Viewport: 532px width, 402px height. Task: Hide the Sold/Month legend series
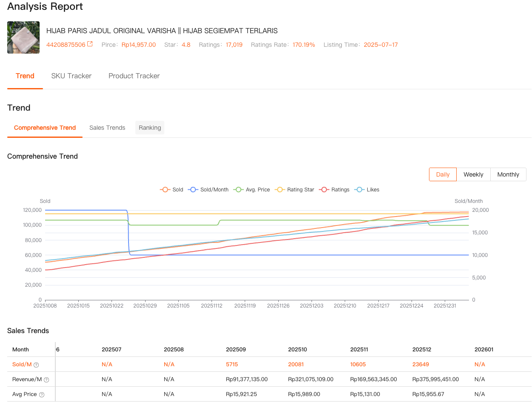point(209,190)
